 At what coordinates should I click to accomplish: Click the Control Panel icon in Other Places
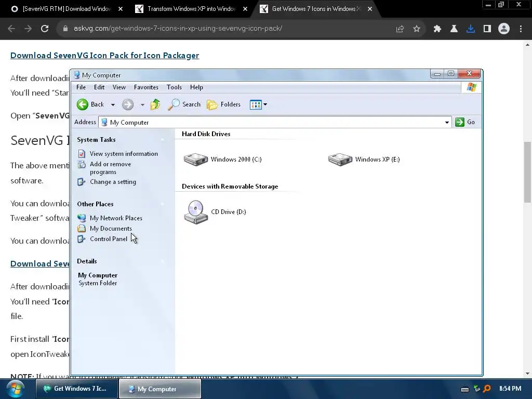82,239
